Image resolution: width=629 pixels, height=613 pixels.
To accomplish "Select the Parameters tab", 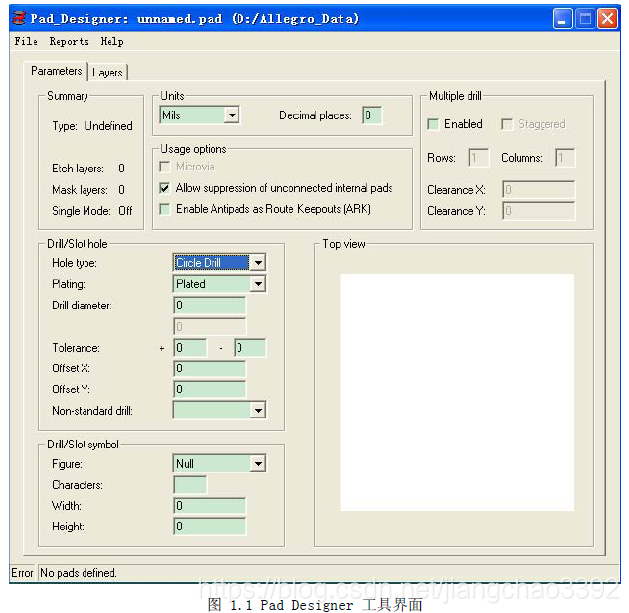I will (56, 71).
